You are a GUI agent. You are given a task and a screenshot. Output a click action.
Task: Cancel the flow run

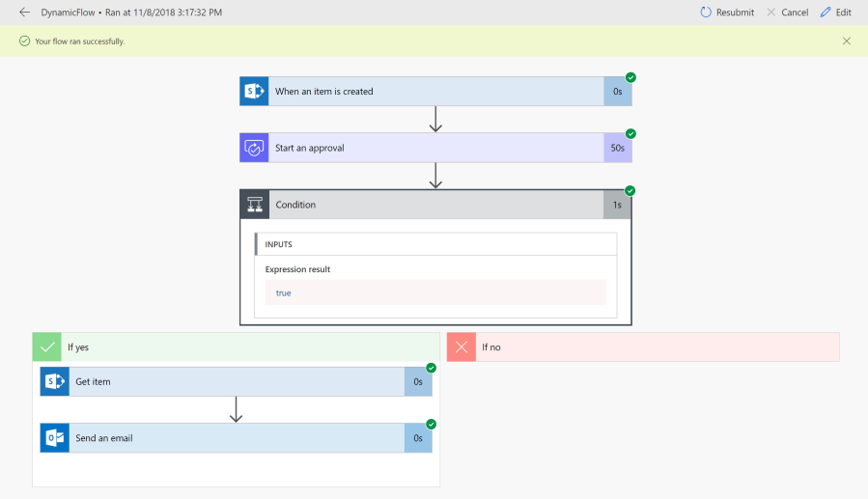click(787, 13)
